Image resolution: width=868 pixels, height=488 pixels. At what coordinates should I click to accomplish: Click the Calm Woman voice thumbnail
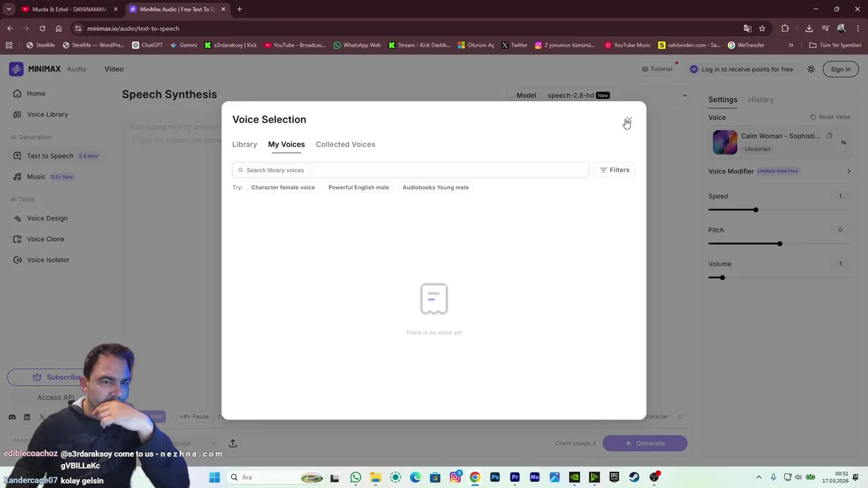(x=725, y=142)
